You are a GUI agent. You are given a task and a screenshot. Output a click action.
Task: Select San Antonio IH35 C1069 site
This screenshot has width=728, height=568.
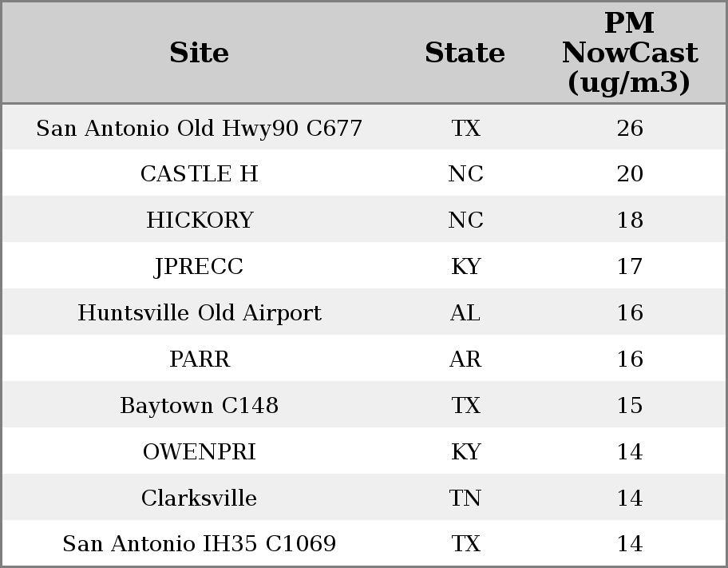pos(199,544)
